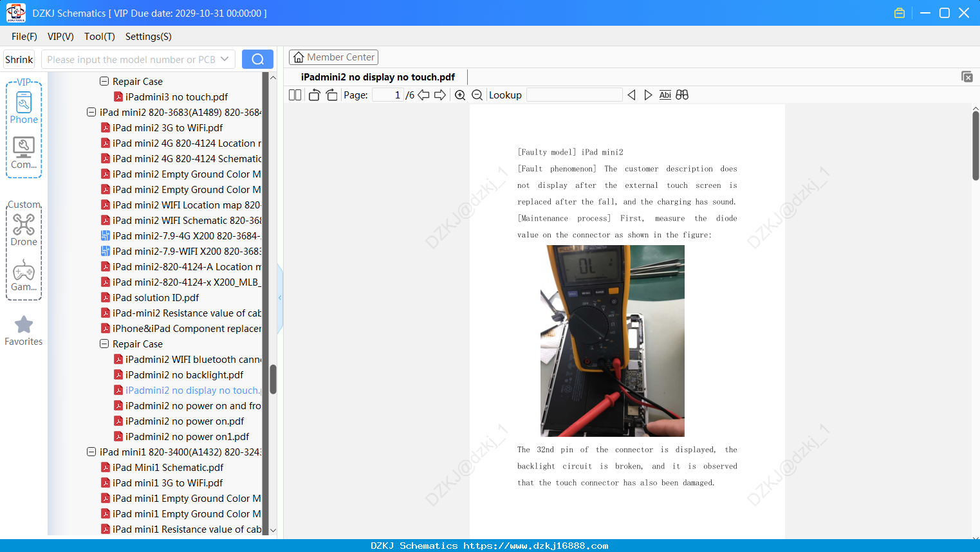Go to the next PDF page
Viewport: 980px width, 552px height.
click(x=440, y=95)
